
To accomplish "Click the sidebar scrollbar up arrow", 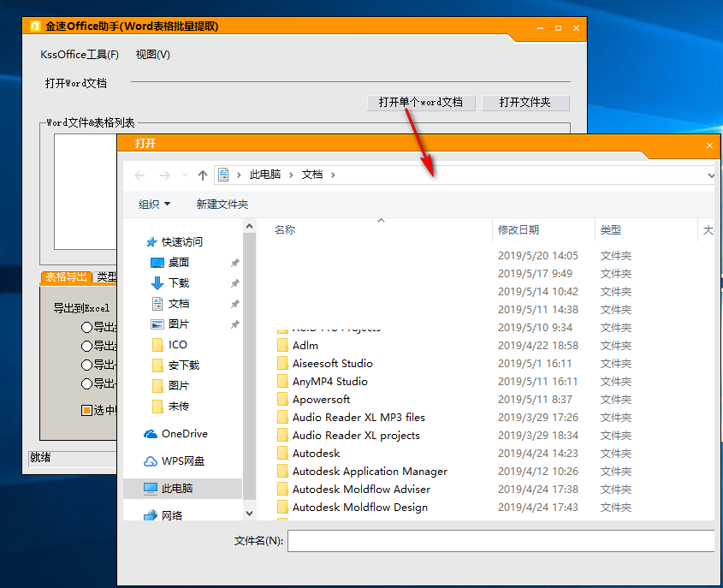I will coord(250,227).
